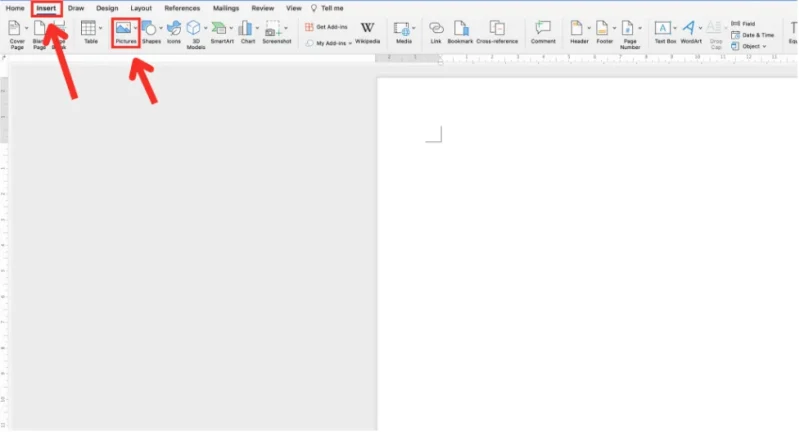Click the Date & Time button

754,35
